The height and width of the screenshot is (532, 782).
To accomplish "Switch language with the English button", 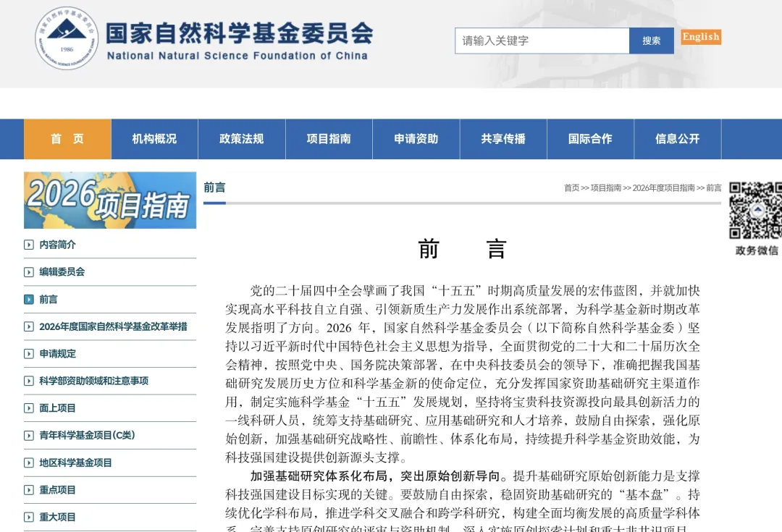I will click(x=700, y=37).
